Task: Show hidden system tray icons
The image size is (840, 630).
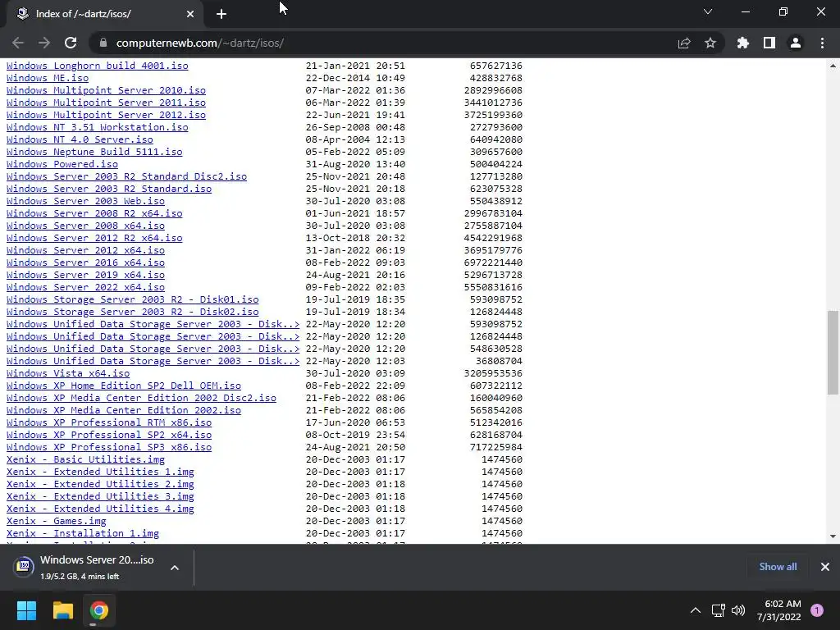Action: coord(696,610)
